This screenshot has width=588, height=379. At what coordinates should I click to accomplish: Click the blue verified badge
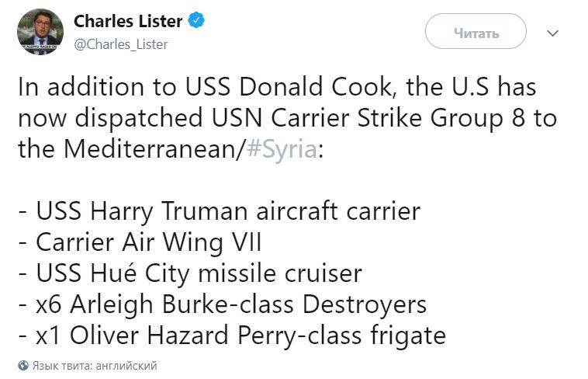tap(196, 22)
